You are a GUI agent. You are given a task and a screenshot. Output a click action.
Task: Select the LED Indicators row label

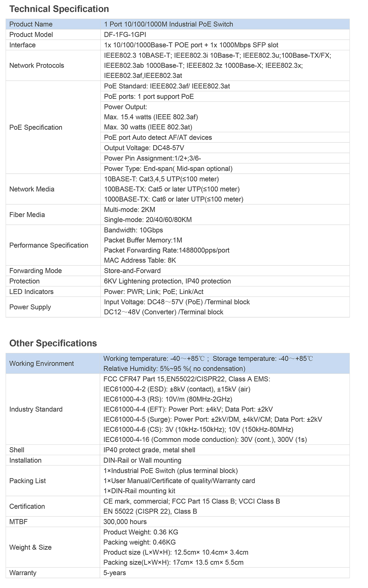[31, 292]
